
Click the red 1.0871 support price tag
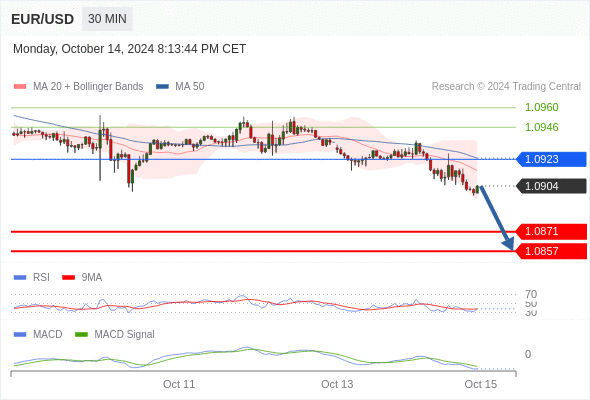tap(551, 231)
